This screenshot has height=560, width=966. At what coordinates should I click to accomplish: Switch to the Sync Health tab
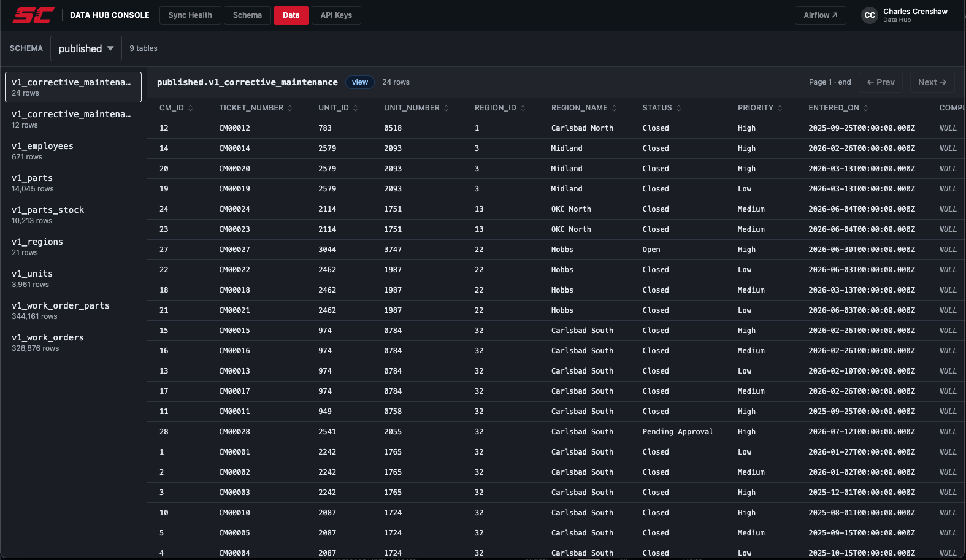(190, 15)
